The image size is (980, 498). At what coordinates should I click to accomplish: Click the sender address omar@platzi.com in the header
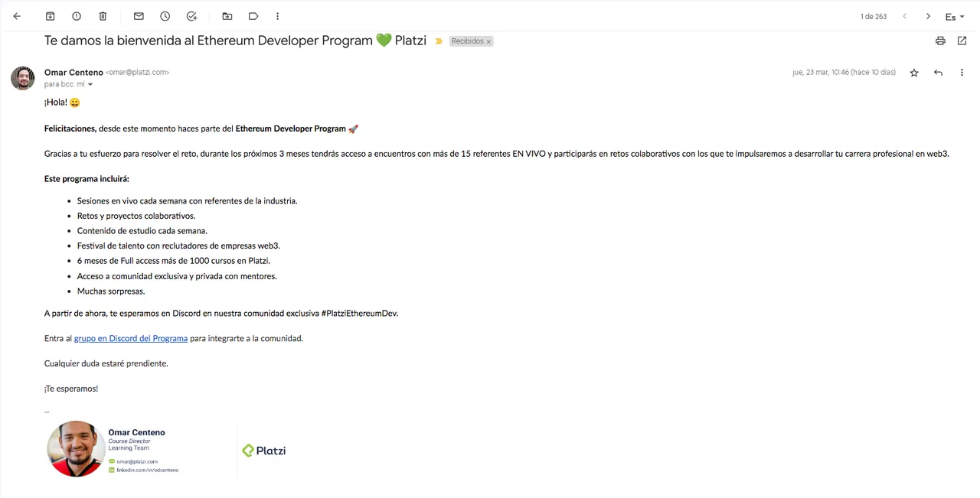138,73
